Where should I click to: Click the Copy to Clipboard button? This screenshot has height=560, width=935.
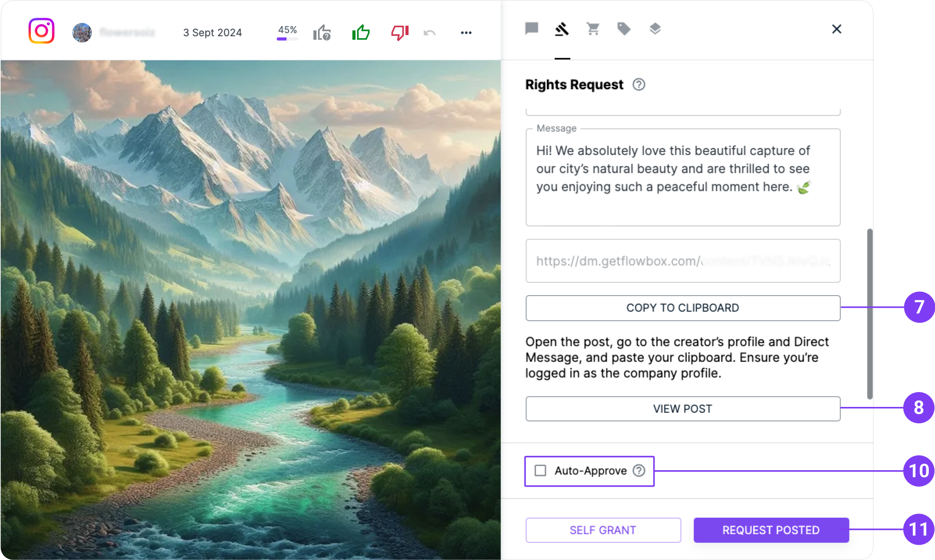pyautogui.click(x=683, y=308)
